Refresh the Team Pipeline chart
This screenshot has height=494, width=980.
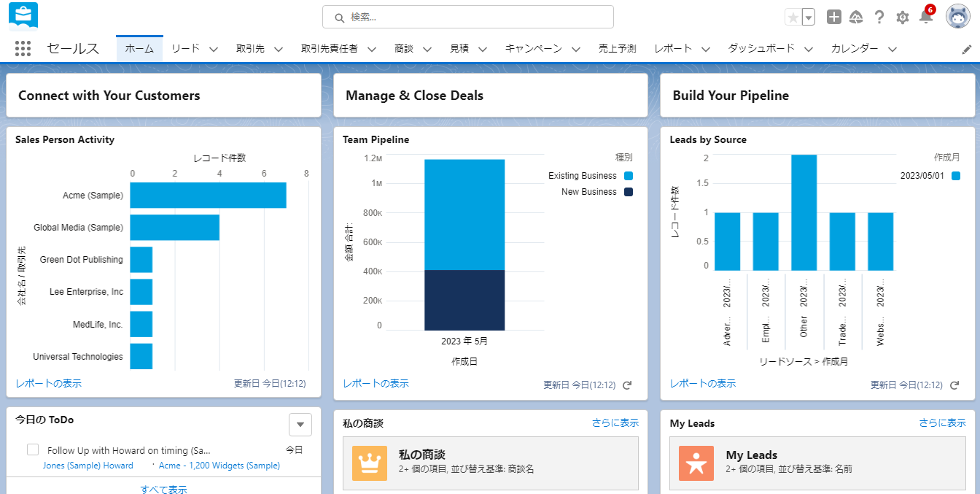click(x=627, y=385)
